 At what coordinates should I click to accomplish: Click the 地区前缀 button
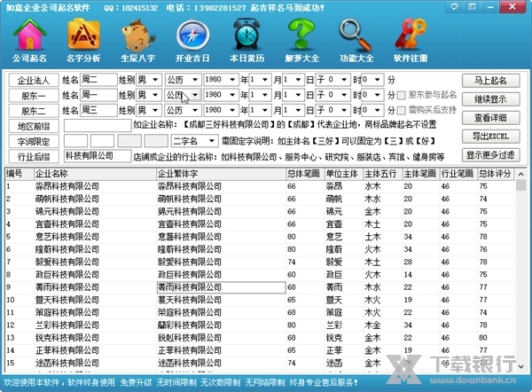[34, 126]
